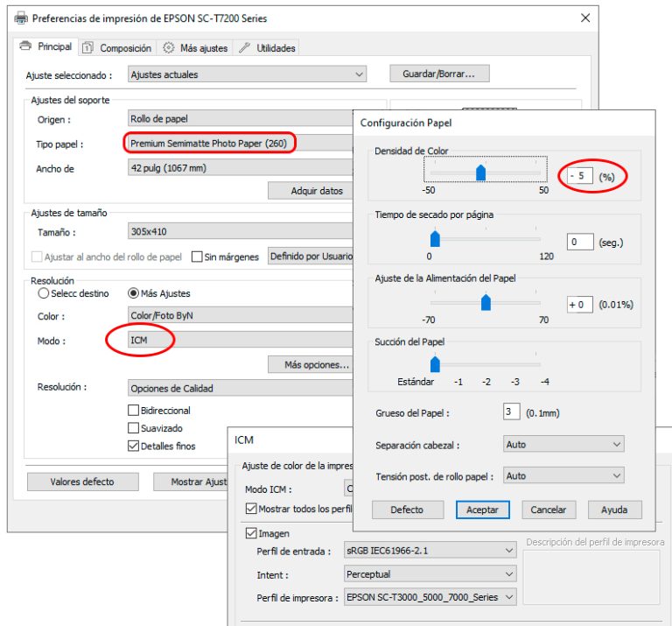Open the Composición tab
Viewport: 672px width, 626px height.
coord(117,47)
